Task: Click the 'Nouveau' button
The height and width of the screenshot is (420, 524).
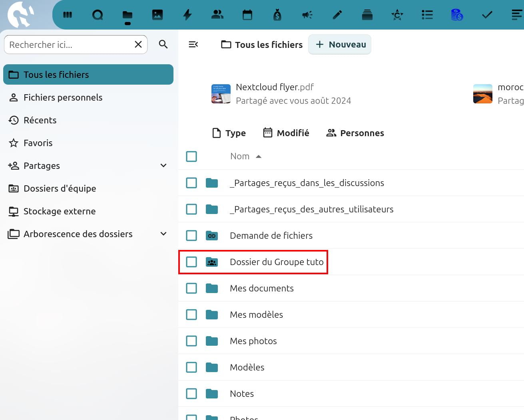Action: [340, 44]
